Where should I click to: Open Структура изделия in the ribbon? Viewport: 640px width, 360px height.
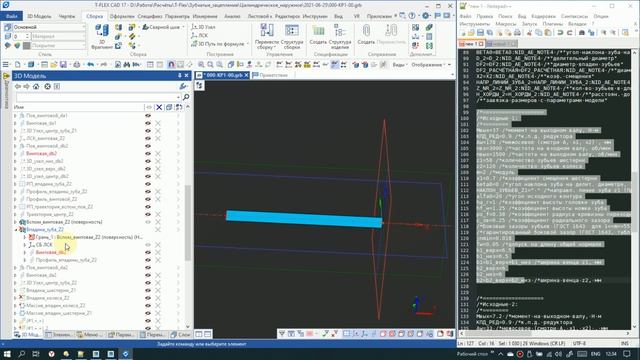[340, 36]
